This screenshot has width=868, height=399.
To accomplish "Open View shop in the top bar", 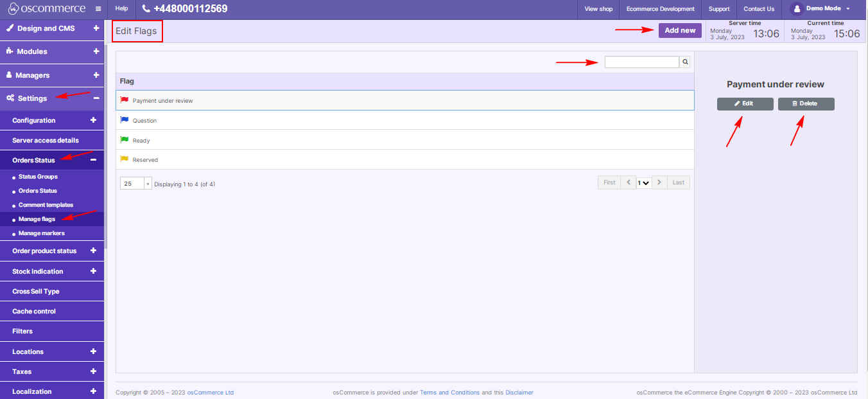I will coord(598,9).
